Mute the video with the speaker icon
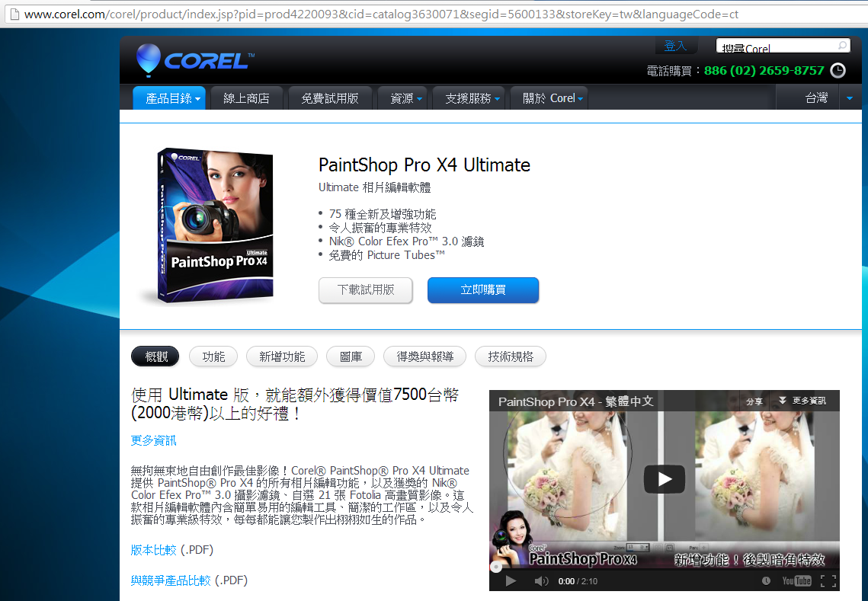 coord(541,580)
